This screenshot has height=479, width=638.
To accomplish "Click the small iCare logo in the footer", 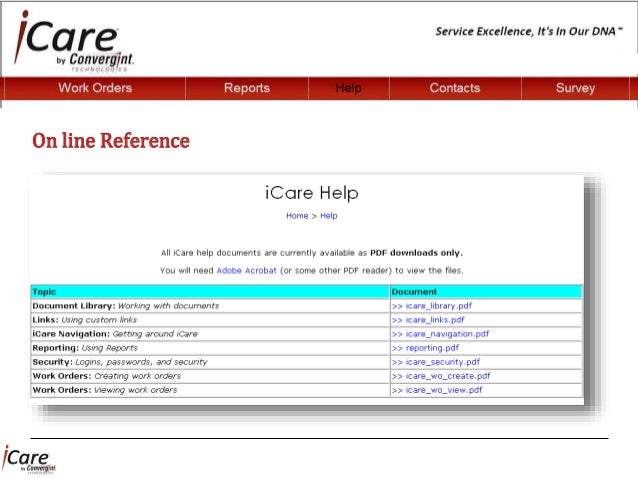I will (x=29, y=460).
